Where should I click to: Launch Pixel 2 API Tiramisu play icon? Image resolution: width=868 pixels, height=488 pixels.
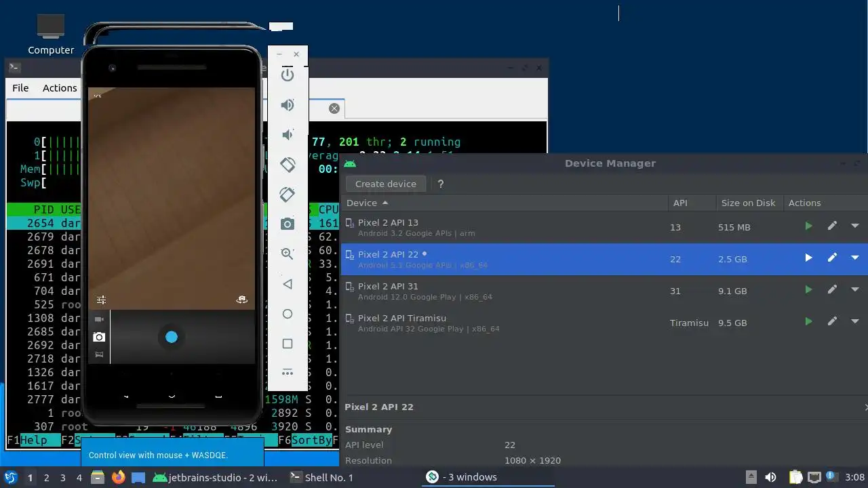click(x=808, y=322)
